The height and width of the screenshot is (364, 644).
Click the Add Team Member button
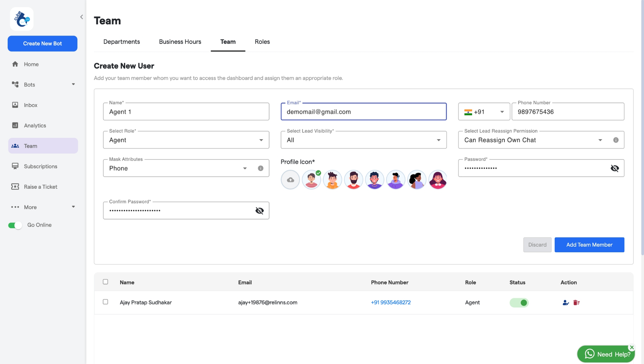589,245
